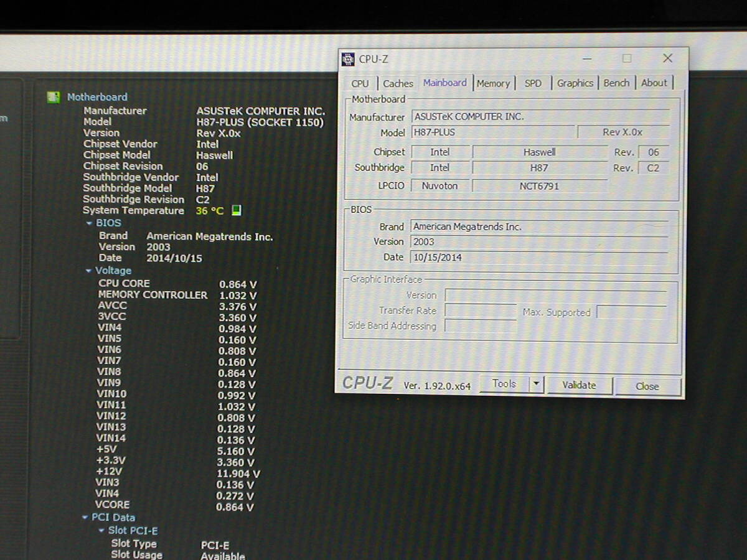
Task: Open the About tab in CPU-Z
Action: (x=654, y=83)
